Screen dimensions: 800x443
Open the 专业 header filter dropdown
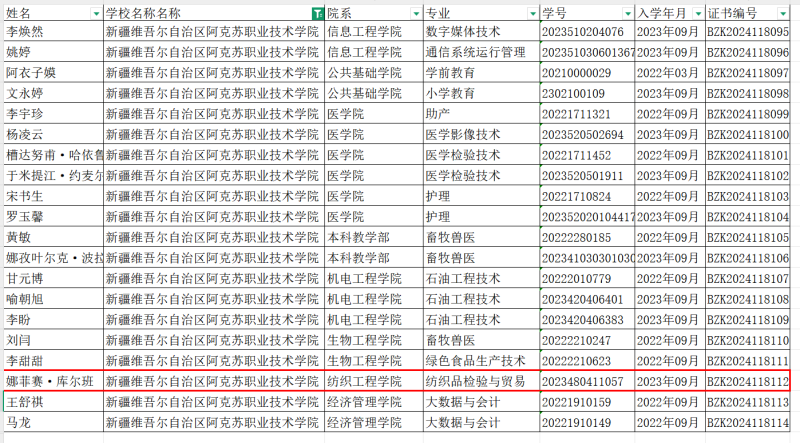(x=530, y=13)
